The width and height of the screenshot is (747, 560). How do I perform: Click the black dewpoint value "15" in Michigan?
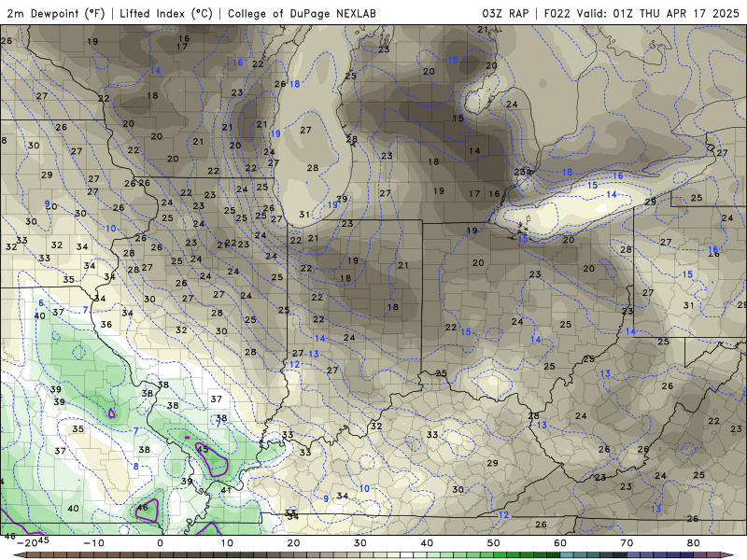pyautogui.click(x=458, y=119)
